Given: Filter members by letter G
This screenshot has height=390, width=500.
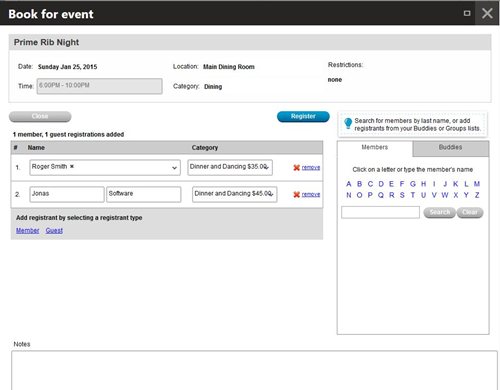Looking at the screenshot, I should (413, 184).
